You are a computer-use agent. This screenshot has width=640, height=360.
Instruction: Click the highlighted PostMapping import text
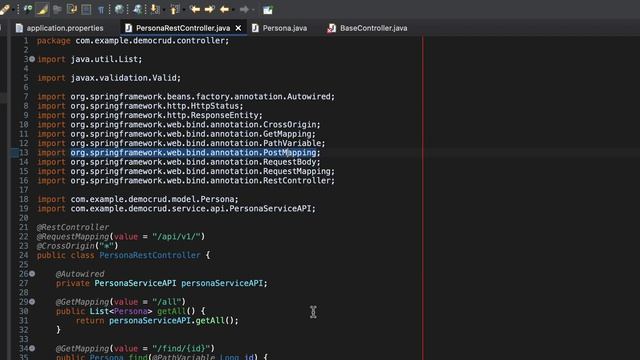click(193, 153)
